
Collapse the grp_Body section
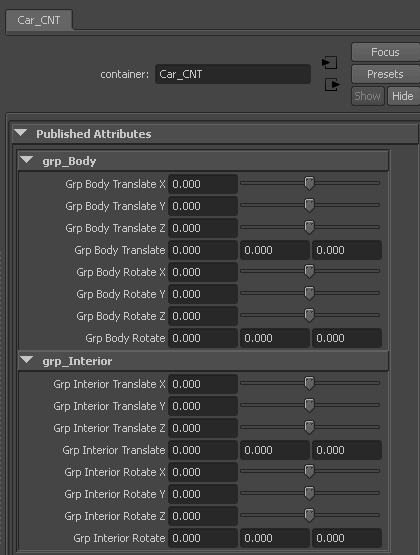[x=27, y=160]
